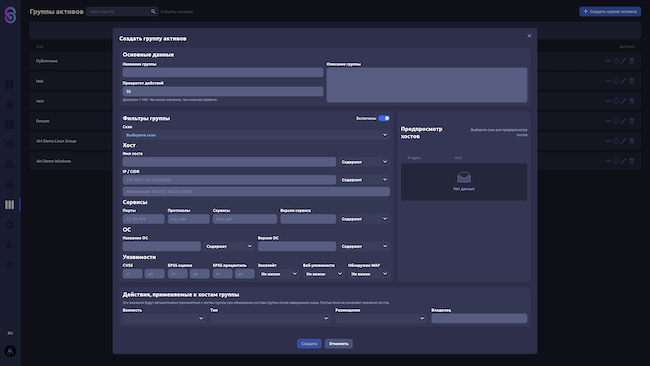This screenshot has width=650, height=366.
Task: Delete the Публичные group via trash icon
Action: click(632, 61)
